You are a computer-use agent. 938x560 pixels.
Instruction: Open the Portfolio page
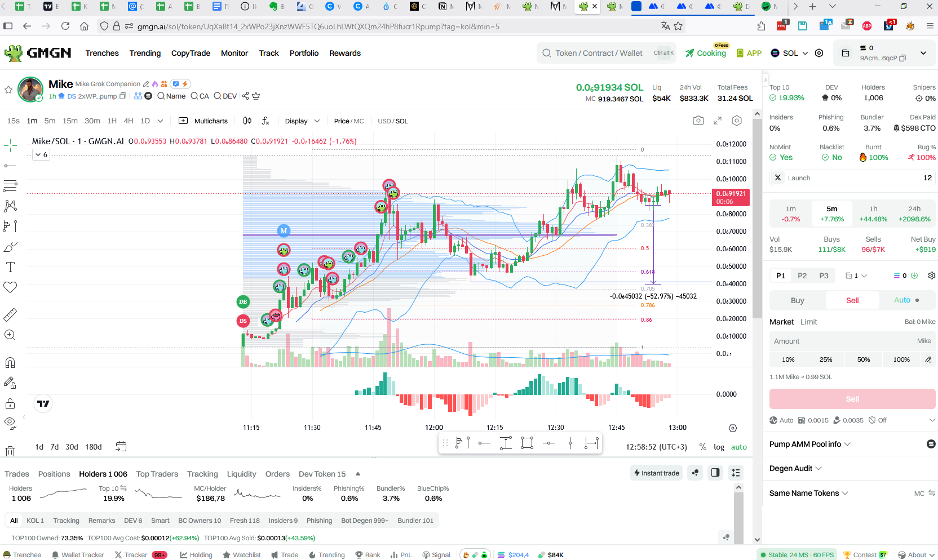(304, 53)
